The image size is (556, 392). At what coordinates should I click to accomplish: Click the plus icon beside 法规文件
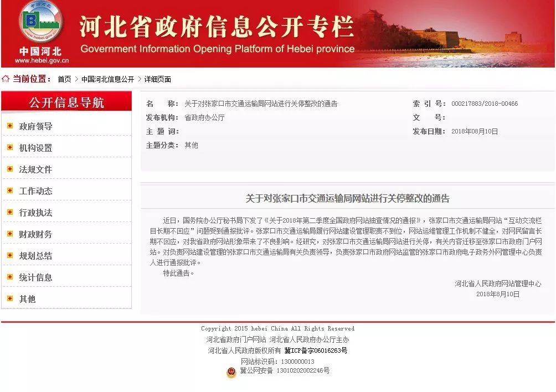pos(10,169)
